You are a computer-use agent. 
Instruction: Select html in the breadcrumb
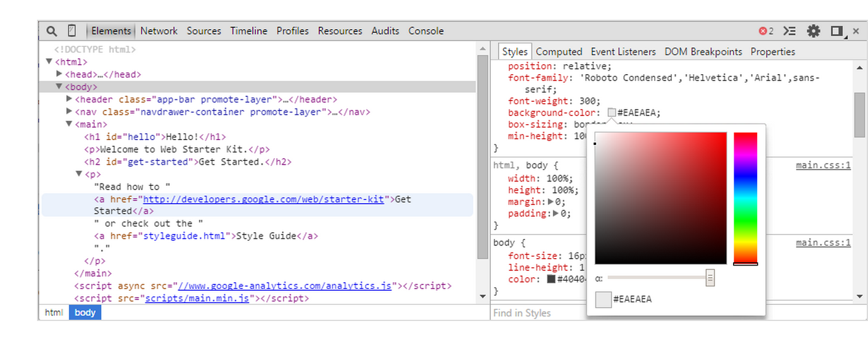pyautogui.click(x=54, y=312)
